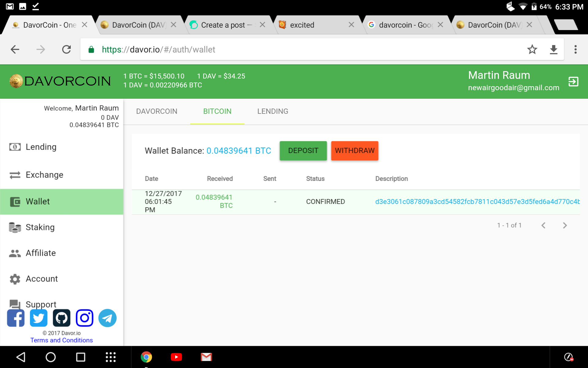Click the 12/27/2017 06:01:45 PM date cell
Viewport: 588px width, 368px height.
click(163, 201)
